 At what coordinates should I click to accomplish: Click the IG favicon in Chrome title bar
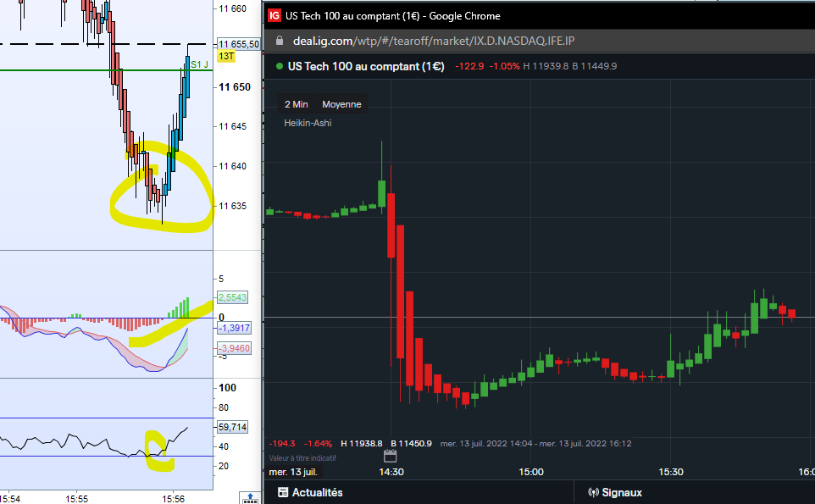coord(274,15)
